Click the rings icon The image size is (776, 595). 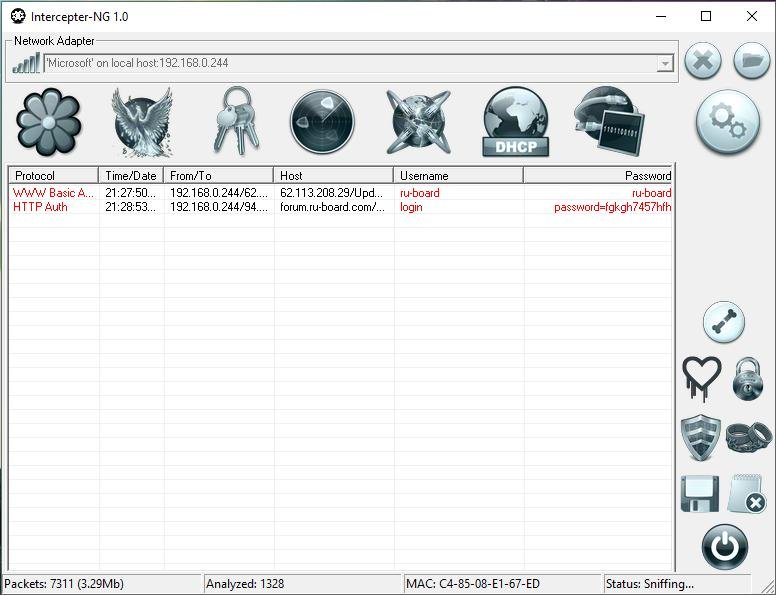748,437
